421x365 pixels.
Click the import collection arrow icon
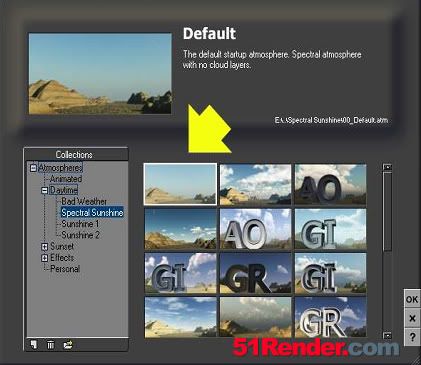click(68, 344)
